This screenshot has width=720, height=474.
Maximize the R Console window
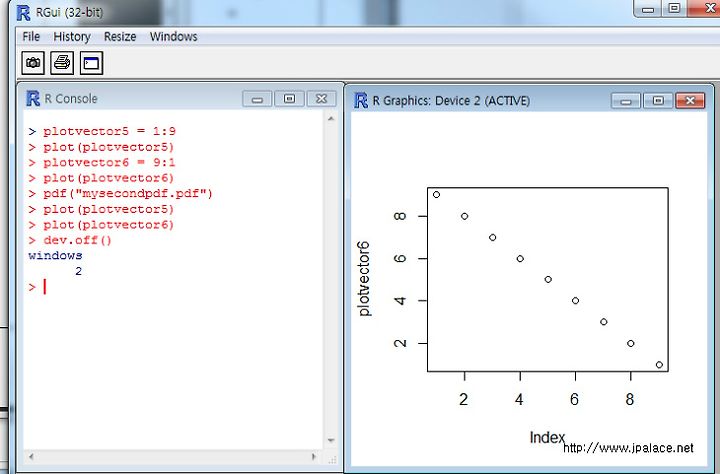coord(289,99)
